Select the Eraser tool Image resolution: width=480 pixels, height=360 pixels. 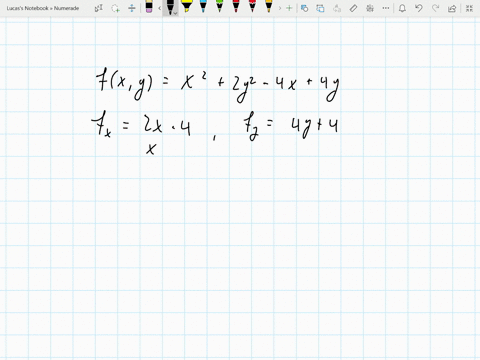click(149, 7)
